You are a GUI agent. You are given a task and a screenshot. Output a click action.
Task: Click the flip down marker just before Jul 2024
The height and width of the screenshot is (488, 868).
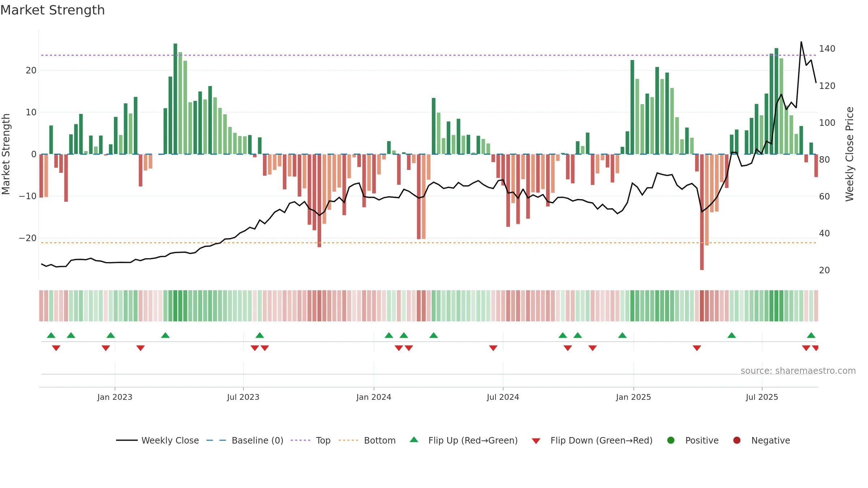click(493, 348)
